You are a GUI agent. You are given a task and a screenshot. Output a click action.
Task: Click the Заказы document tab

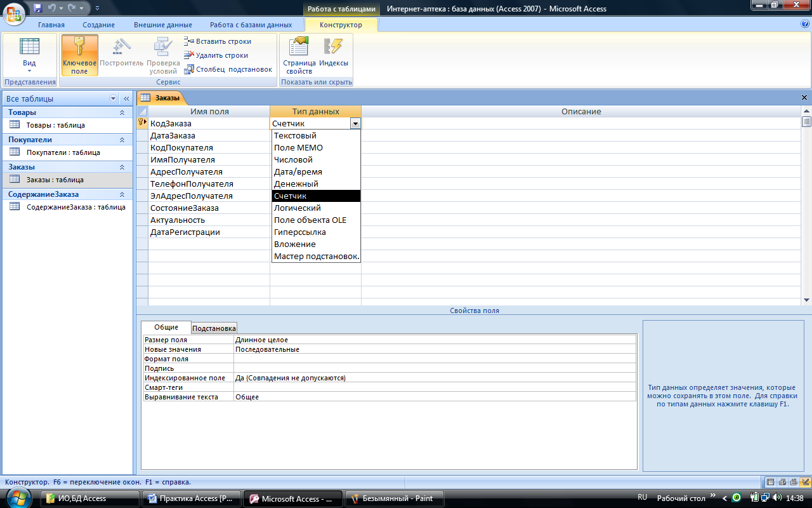[161, 97]
